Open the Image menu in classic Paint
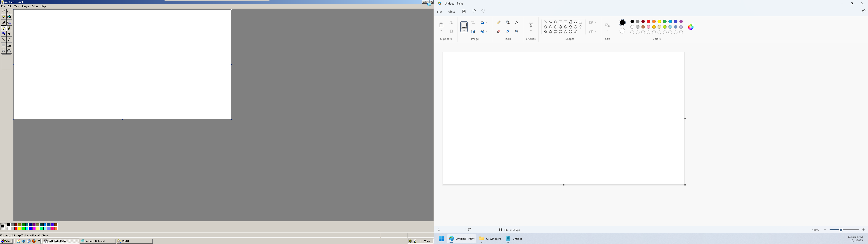The image size is (868, 244). point(25,6)
